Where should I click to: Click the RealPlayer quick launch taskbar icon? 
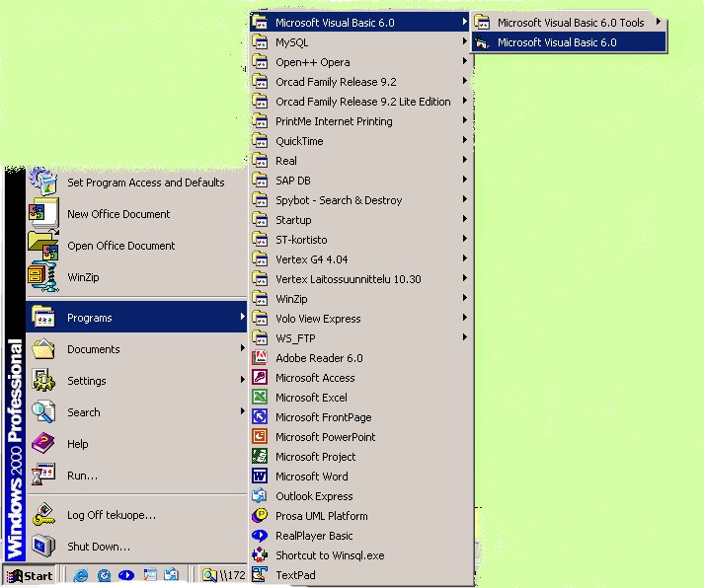[126, 575]
